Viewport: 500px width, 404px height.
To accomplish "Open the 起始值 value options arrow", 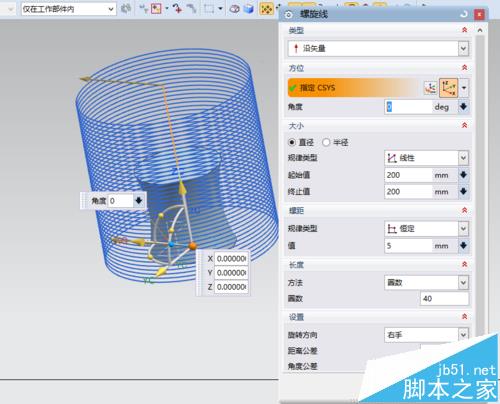I will pos(463,175).
